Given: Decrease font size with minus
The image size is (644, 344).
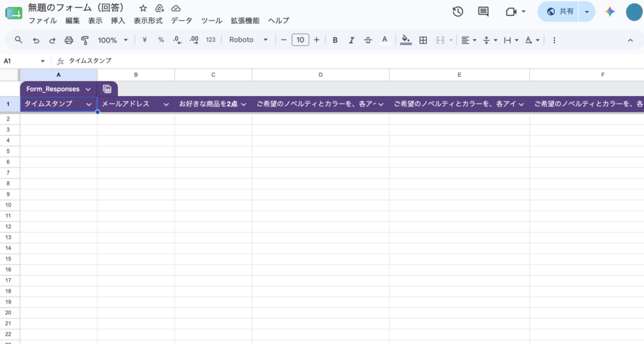Looking at the screenshot, I should pyautogui.click(x=284, y=40).
